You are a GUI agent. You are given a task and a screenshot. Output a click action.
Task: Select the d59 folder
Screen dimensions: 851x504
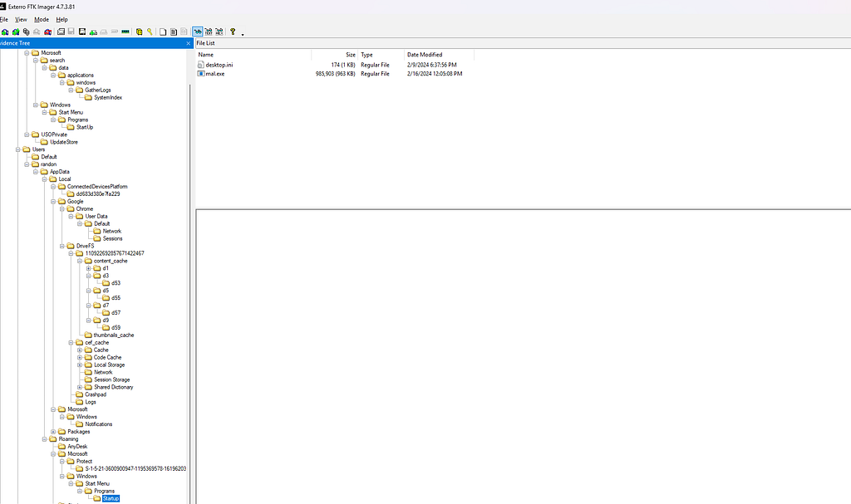click(116, 328)
